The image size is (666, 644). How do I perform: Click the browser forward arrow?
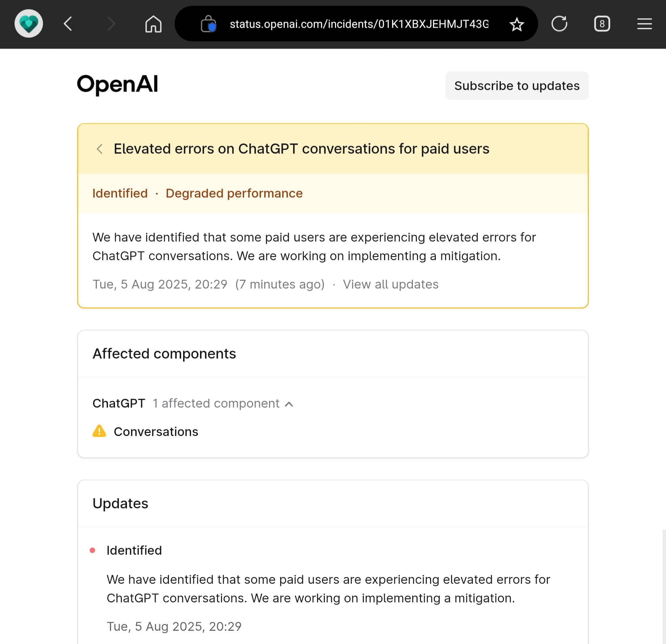click(x=111, y=24)
